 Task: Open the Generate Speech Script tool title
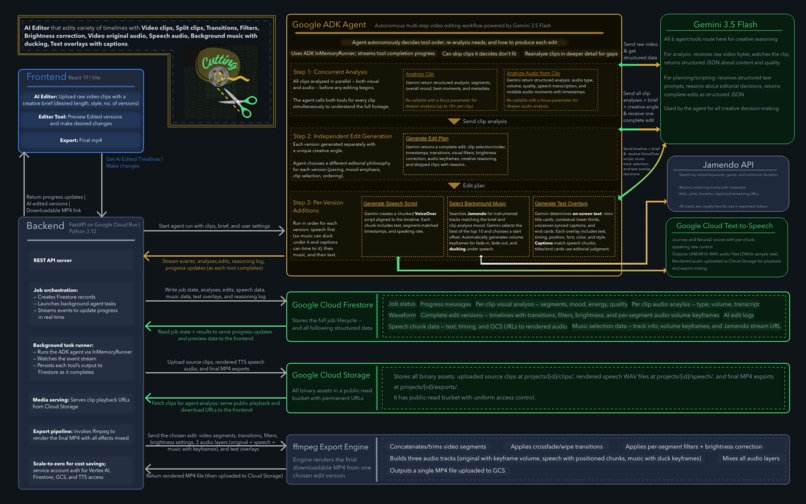point(391,204)
